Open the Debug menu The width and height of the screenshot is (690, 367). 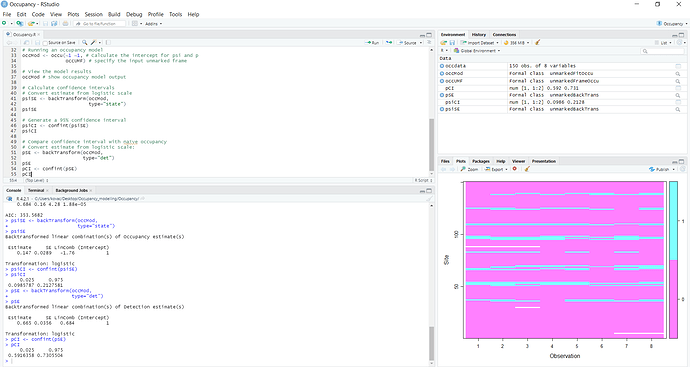tap(134, 15)
